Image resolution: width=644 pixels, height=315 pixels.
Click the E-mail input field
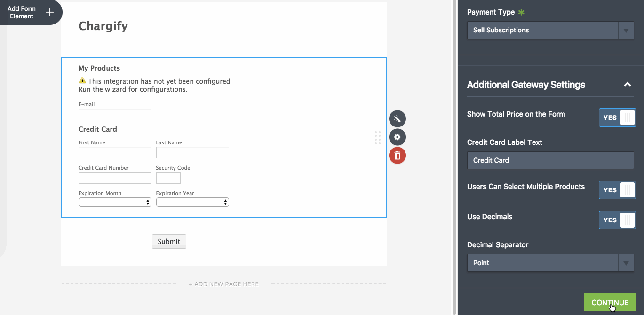point(115,114)
